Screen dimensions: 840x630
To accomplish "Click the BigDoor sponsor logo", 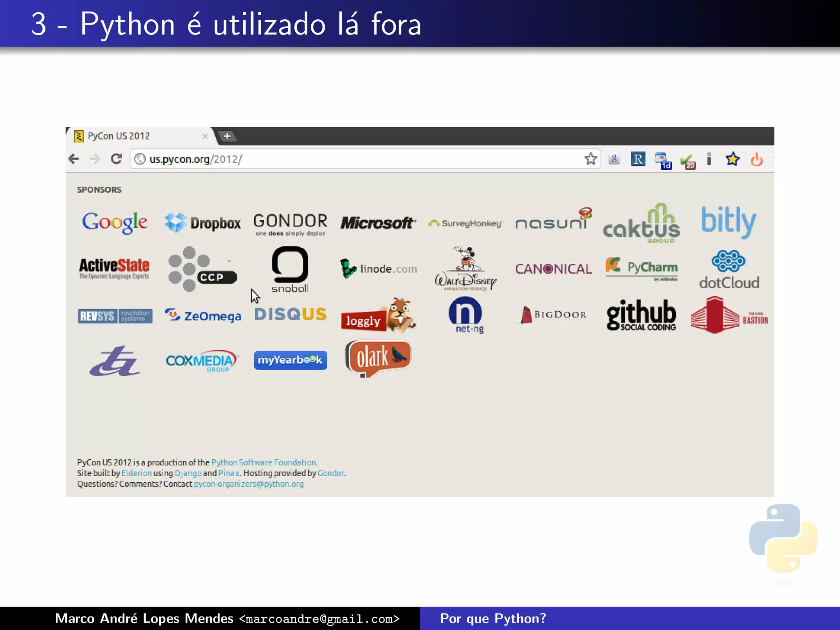I will click(554, 315).
